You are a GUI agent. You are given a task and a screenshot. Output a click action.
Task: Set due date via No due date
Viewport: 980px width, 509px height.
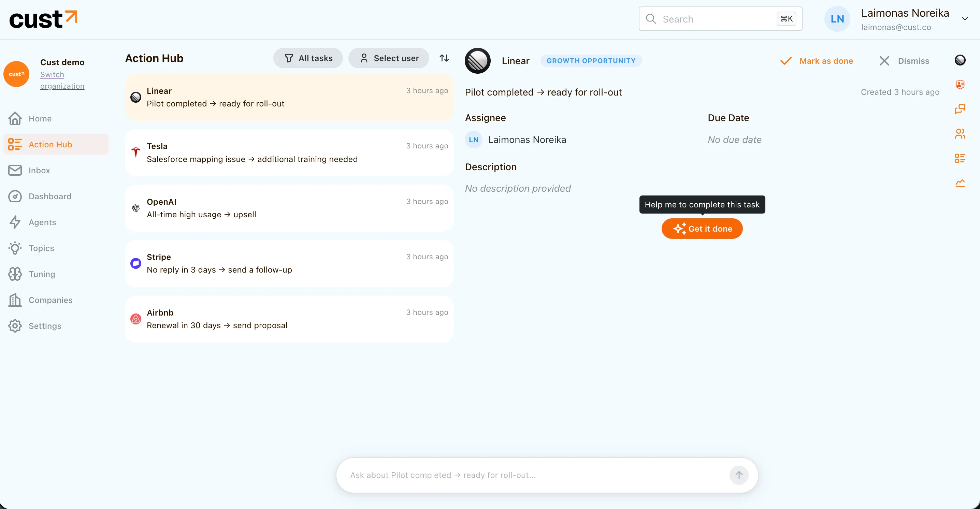pyautogui.click(x=734, y=140)
